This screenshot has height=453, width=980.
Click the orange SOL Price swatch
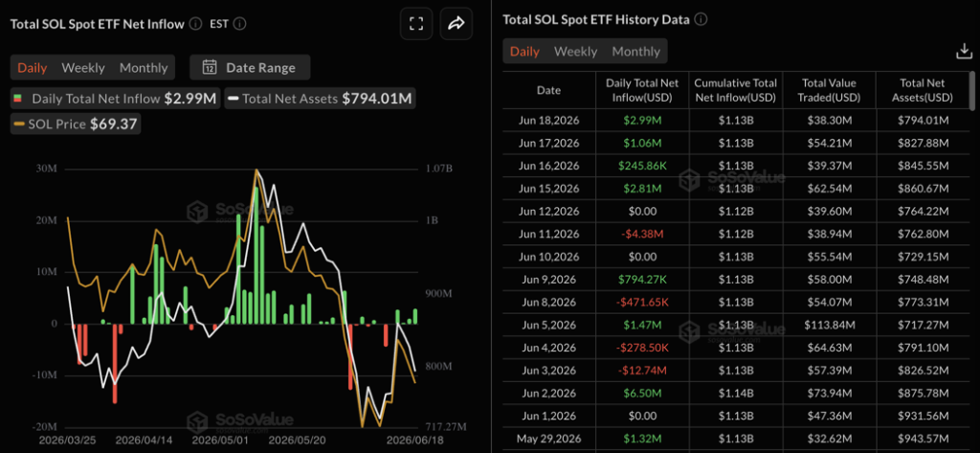click(20, 124)
